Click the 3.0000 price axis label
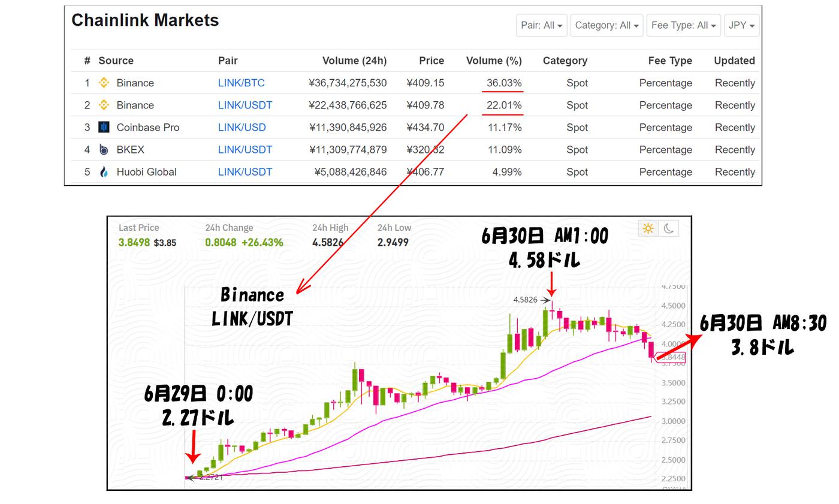This screenshot has height=504, width=839. 673,421
